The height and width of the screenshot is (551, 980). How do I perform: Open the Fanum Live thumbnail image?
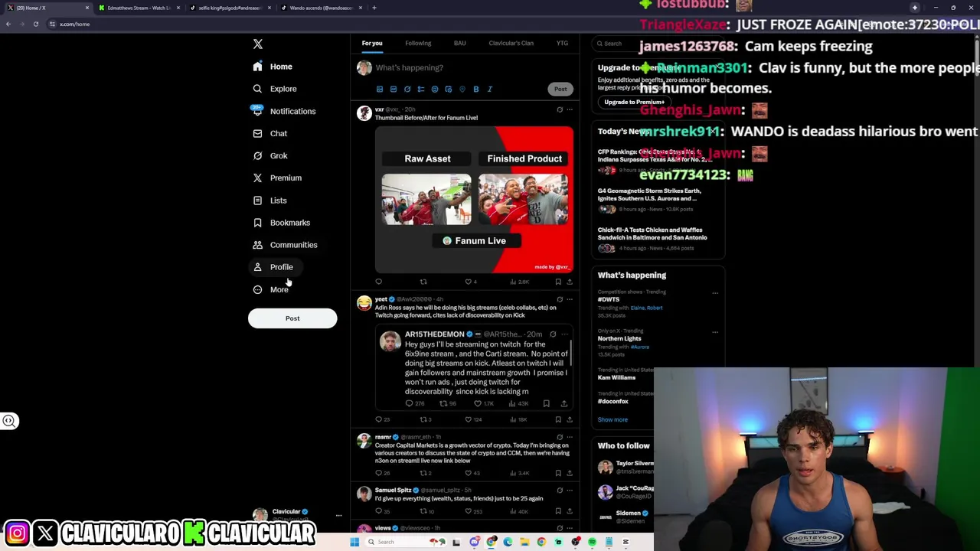point(474,200)
